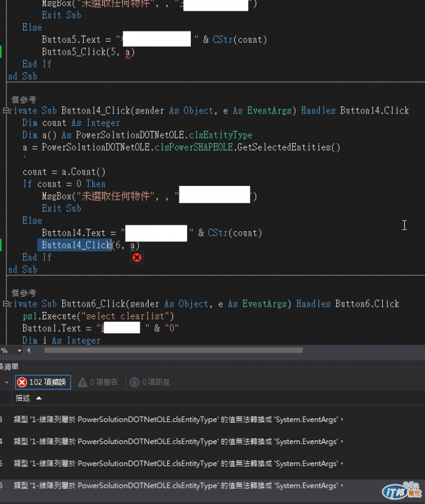Click the highlighted Button14_Click call text
The image size is (425, 504).
pyautogui.click(x=76, y=245)
